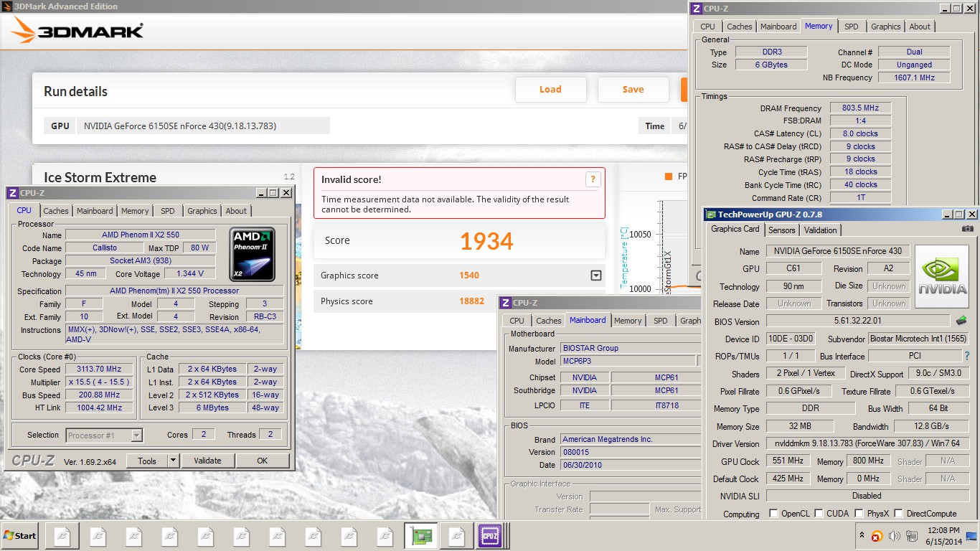Click the BIOS Version field 5.61.32.22.01

coord(858,321)
